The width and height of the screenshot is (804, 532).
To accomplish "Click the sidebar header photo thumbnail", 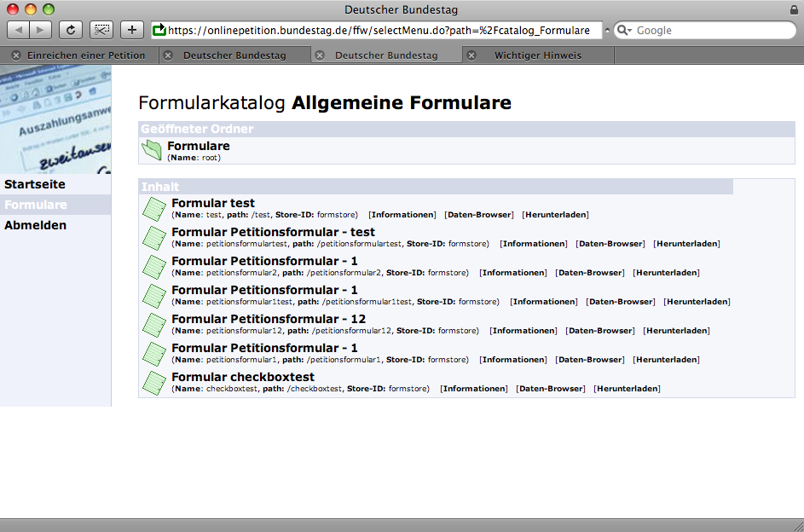I will 55,119.
